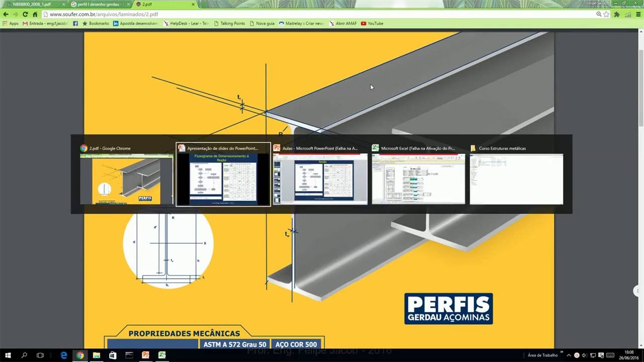
Task: Open the puzzle-piece extension icon
Action: pos(617,14)
